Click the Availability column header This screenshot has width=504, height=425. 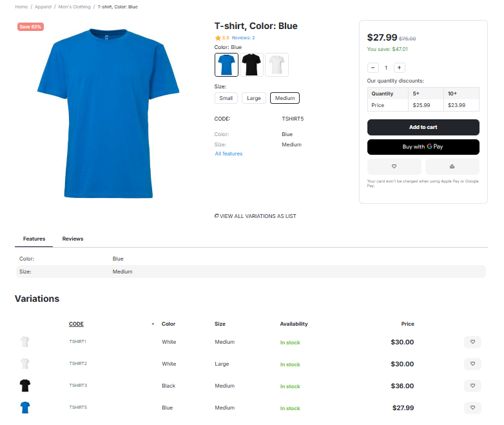click(294, 324)
